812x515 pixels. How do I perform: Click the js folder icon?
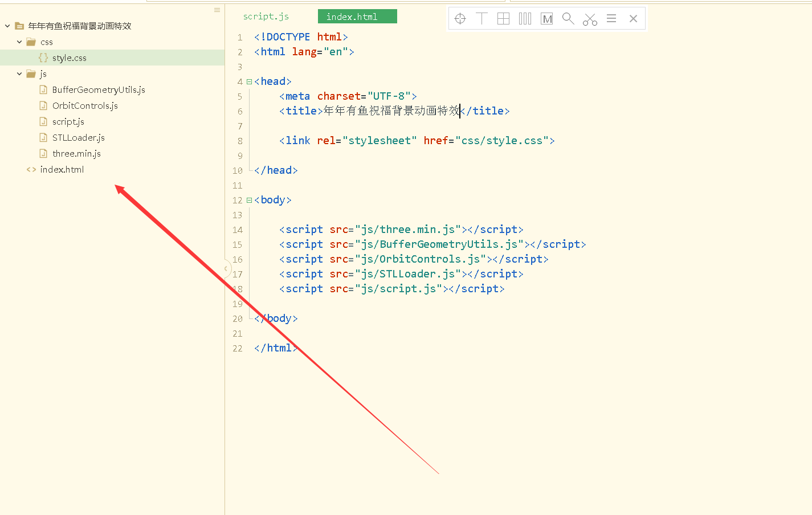point(31,74)
